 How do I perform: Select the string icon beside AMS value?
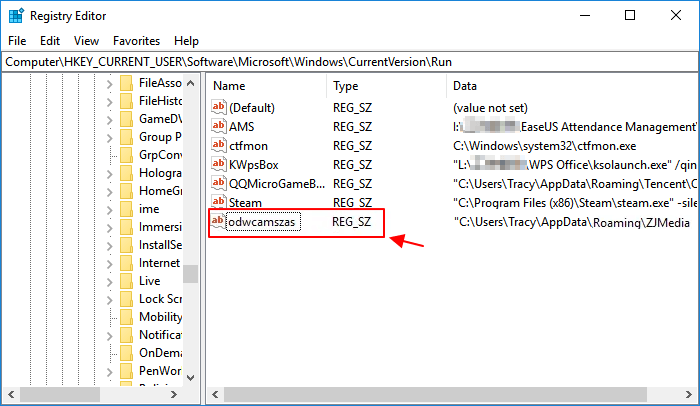pyautogui.click(x=219, y=126)
